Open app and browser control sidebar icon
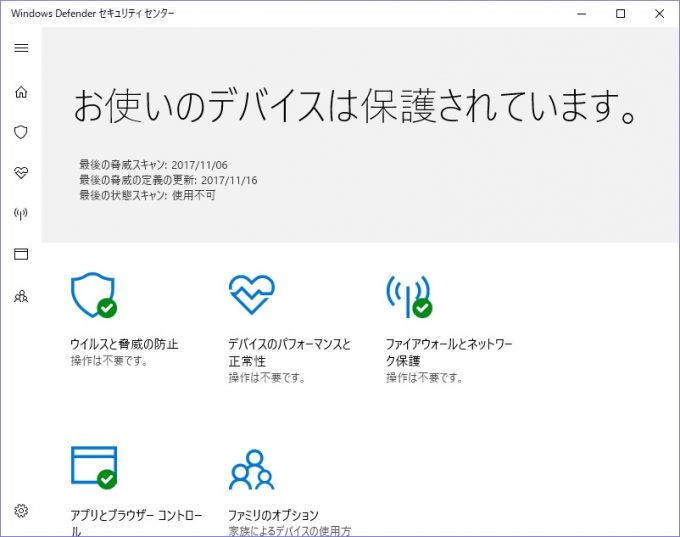The width and height of the screenshot is (680, 537). [21, 254]
